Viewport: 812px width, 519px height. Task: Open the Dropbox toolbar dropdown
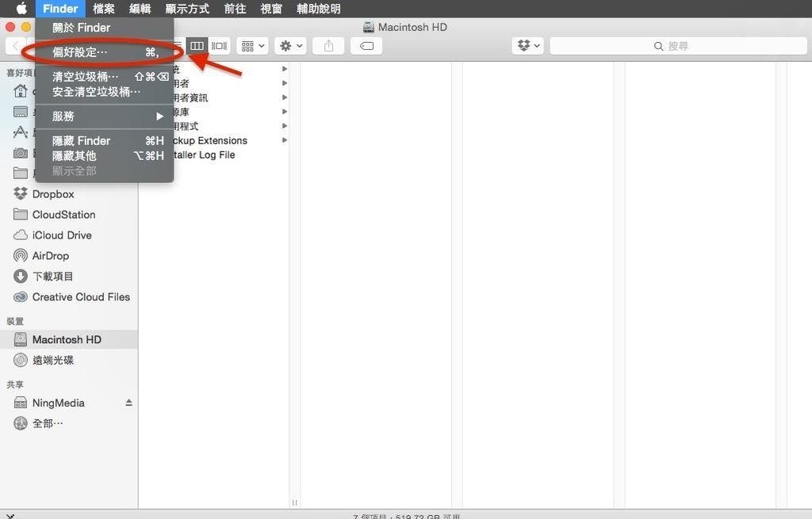click(527, 45)
